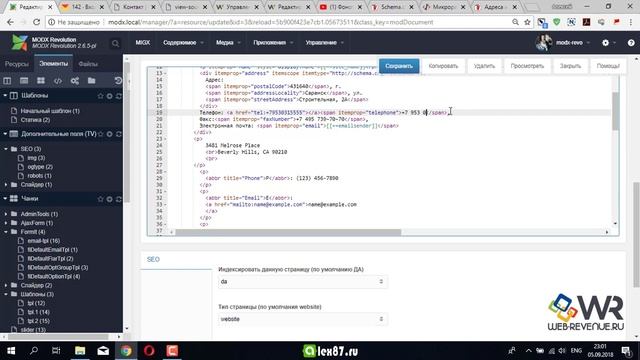This screenshot has height=360, width=640.
Task: Switch to the Ресурсы tab
Action: (17, 64)
